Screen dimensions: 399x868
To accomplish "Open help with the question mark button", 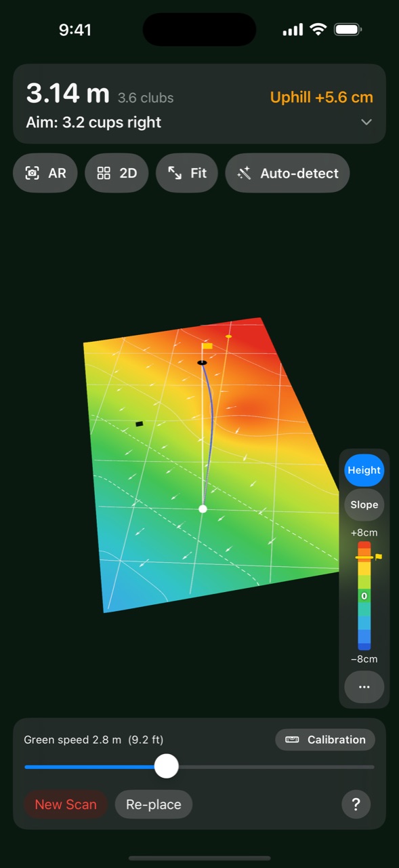I will (356, 805).
